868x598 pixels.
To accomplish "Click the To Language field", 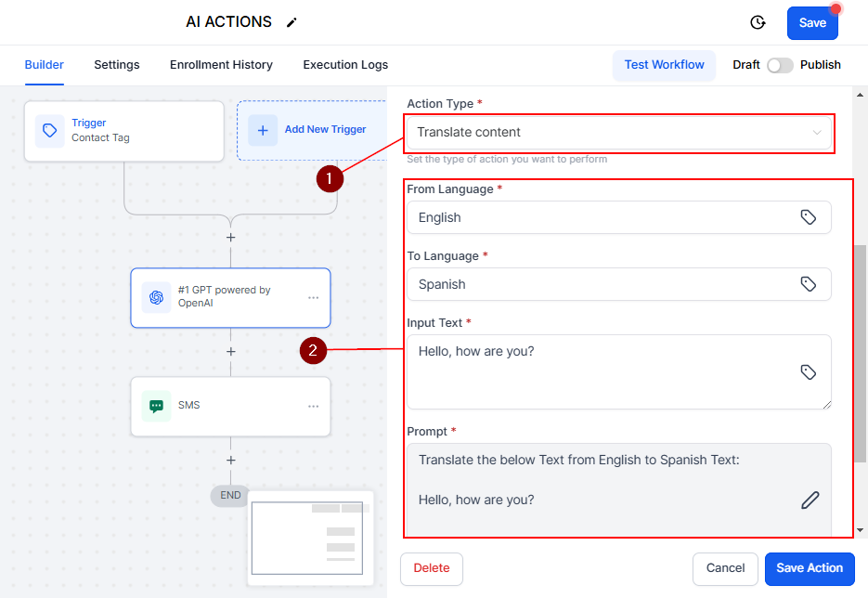I will (x=619, y=284).
